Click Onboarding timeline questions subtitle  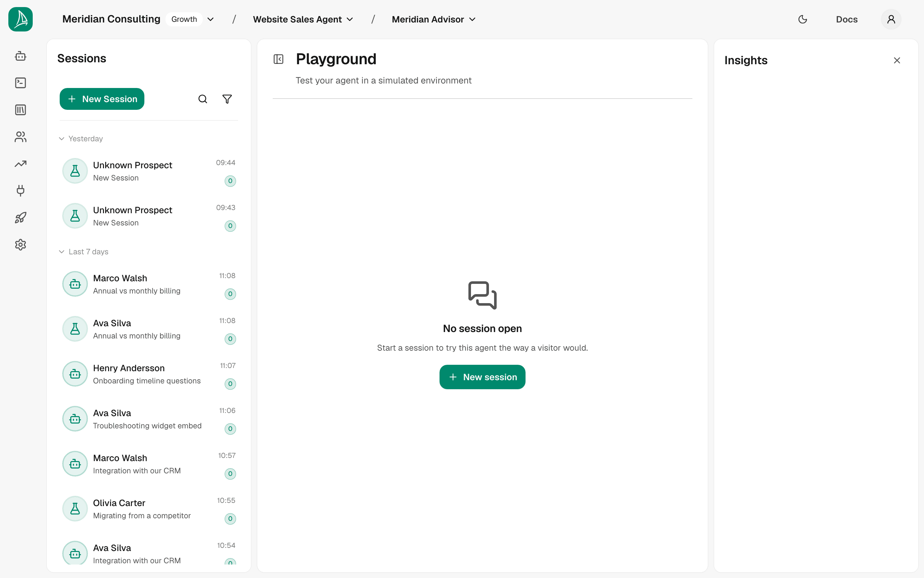coord(147,381)
